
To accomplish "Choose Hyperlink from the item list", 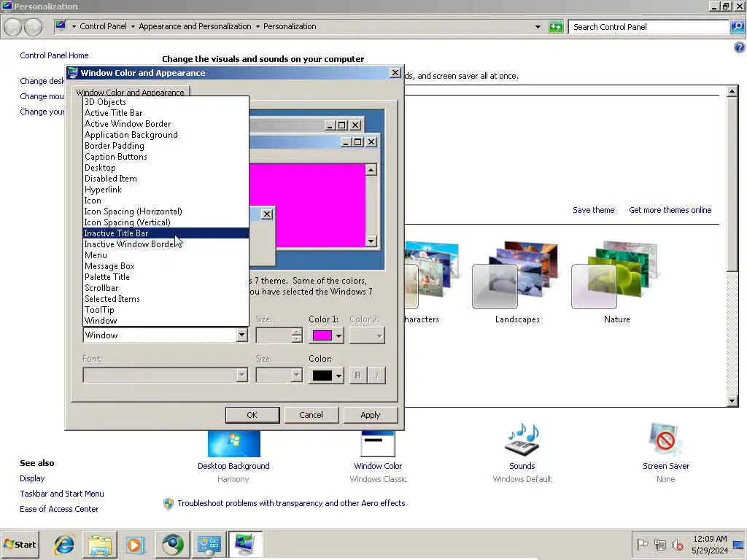I will [166, 190].
